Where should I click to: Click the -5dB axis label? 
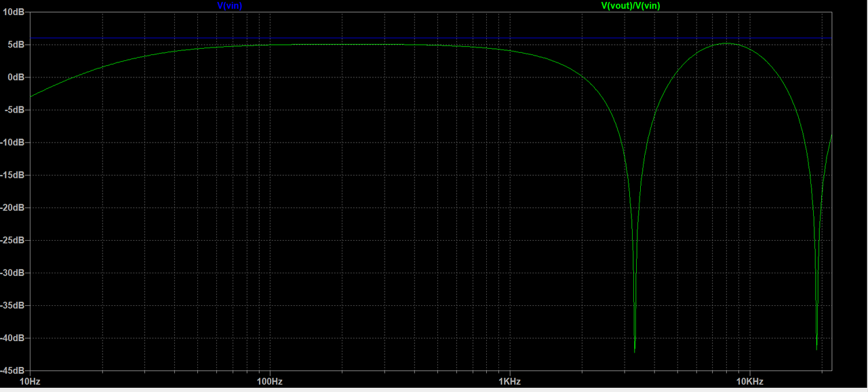pos(15,110)
